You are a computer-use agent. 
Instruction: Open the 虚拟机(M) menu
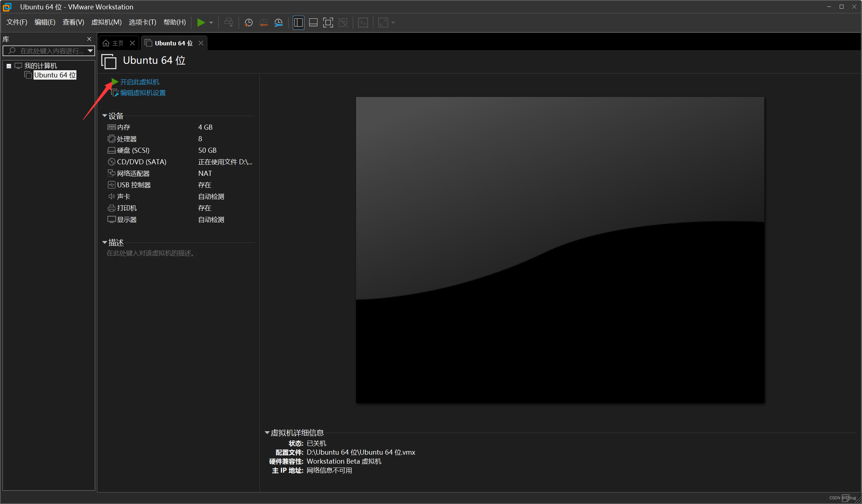[x=106, y=22]
